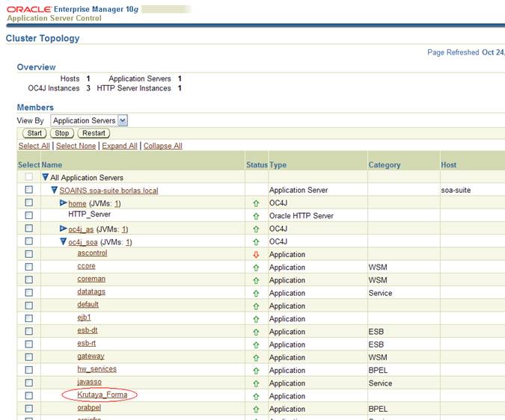Click javasso's green status arrow
Image resolution: width=505 pixels, height=420 pixels.
256,383
